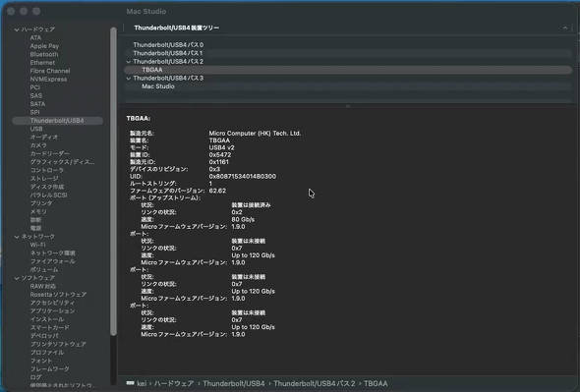Open RAW対応 under ソフトウェア
Image resolution: width=580 pixels, height=392 pixels.
(x=43, y=286)
